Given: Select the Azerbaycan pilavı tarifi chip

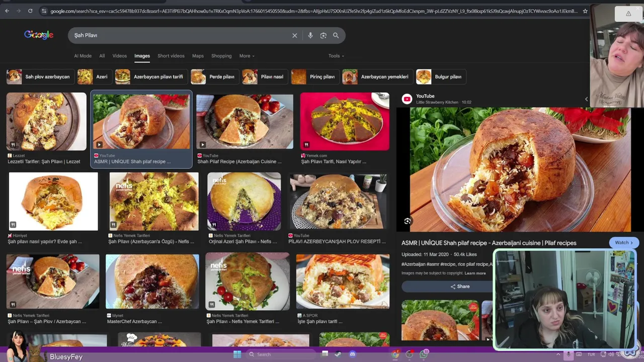Looking at the screenshot, I should [151, 76].
